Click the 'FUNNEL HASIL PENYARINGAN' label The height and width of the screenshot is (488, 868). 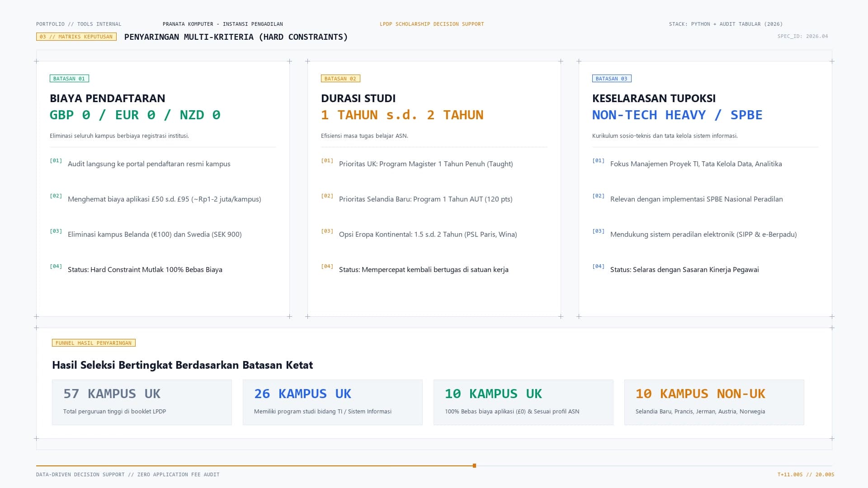(x=94, y=343)
